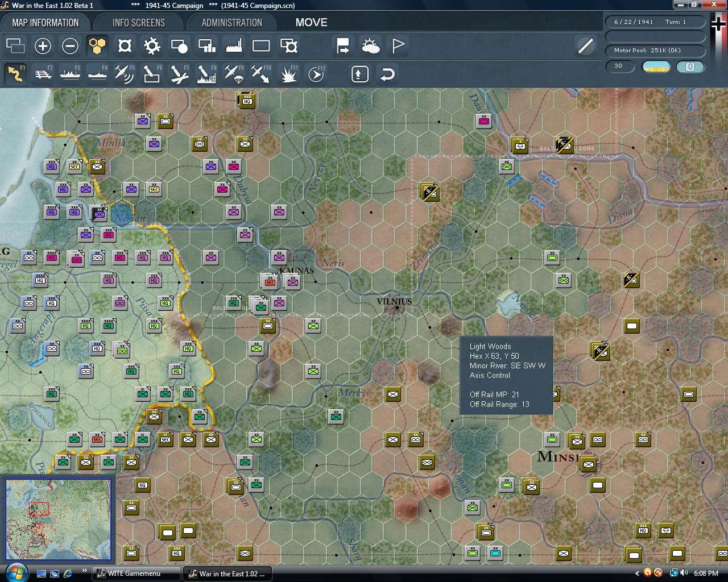Click the diagonal slash button
Viewport: 728px width, 582px height.
pos(585,45)
